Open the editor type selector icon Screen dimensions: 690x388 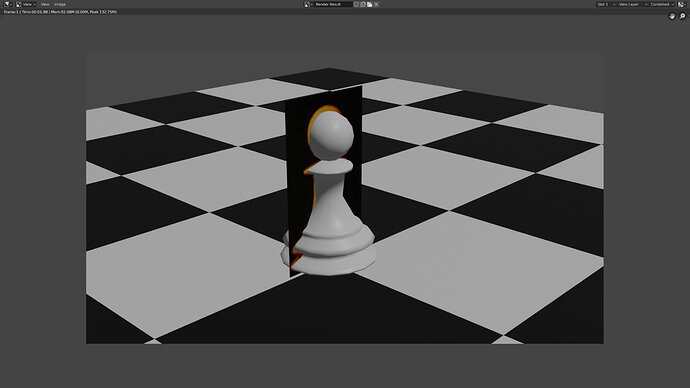click(x=7, y=4)
